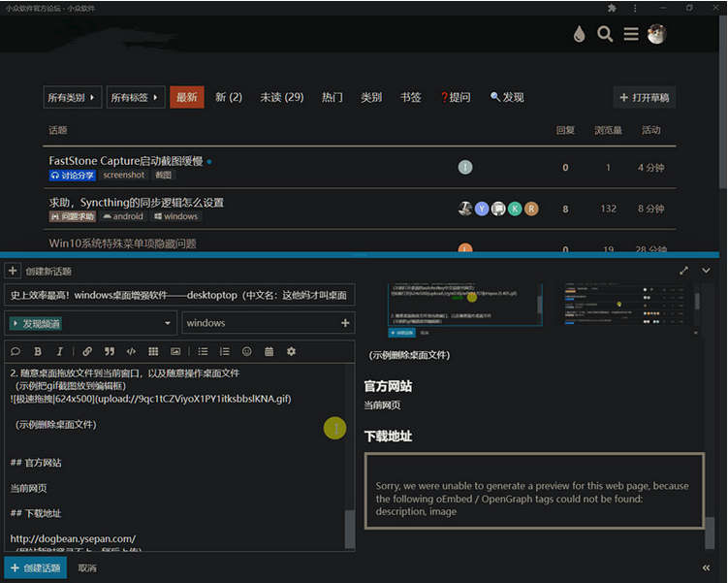The image size is (728, 583).
Task: Click into the post body text editor
Action: [174, 458]
